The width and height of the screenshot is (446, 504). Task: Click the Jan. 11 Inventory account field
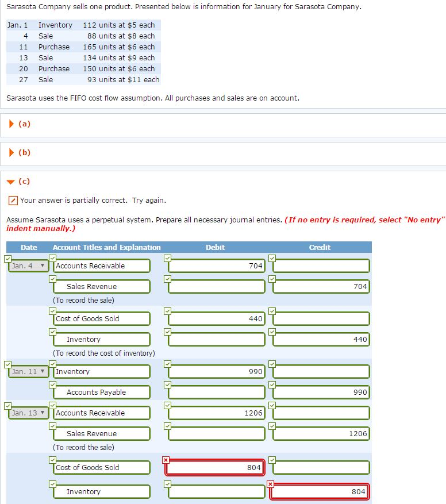[x=102, y=372]
